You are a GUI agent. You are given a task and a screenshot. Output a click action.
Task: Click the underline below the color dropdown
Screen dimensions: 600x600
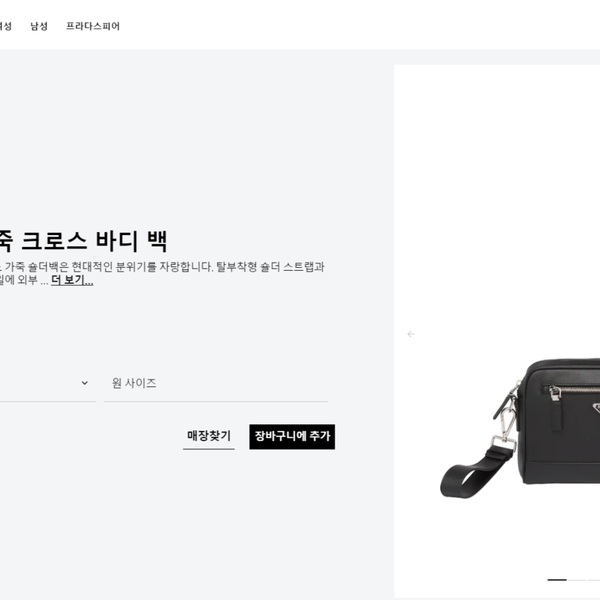pyautogui.click(x=48, y=402)
